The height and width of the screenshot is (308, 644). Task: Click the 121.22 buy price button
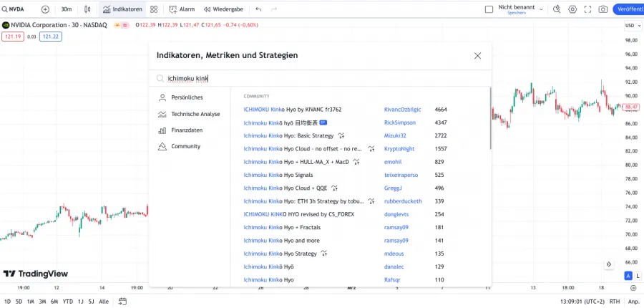[51, 37]
